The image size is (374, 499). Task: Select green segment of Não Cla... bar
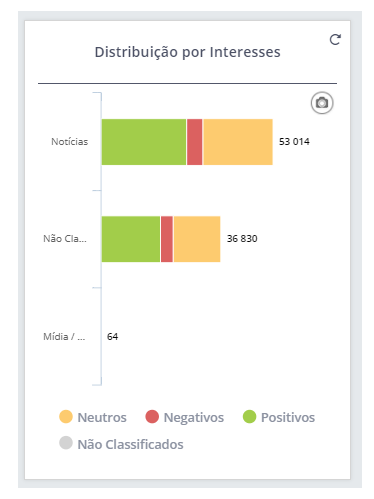point(131,239)
